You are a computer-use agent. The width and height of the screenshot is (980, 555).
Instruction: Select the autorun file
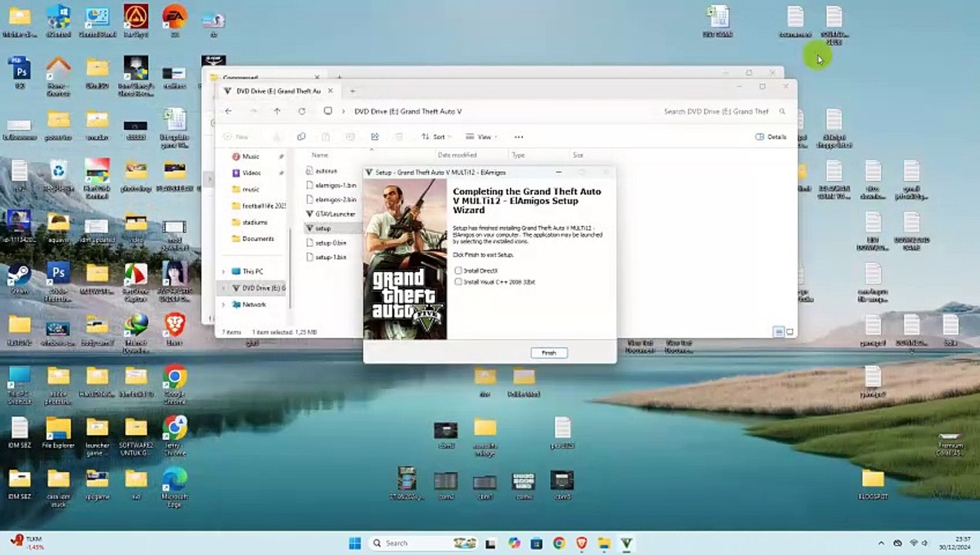[x=326, y=171]
